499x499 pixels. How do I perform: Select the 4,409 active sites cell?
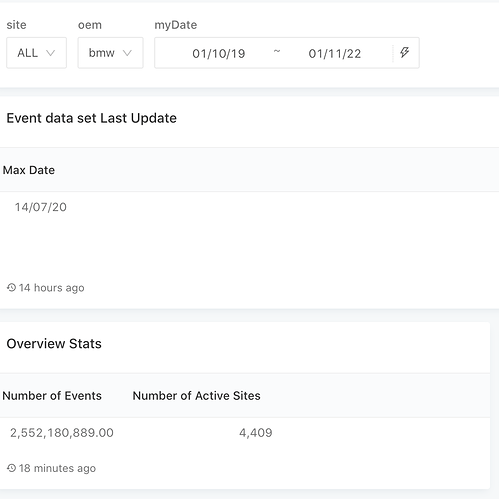pyautogui.click(x=256, y=433)
